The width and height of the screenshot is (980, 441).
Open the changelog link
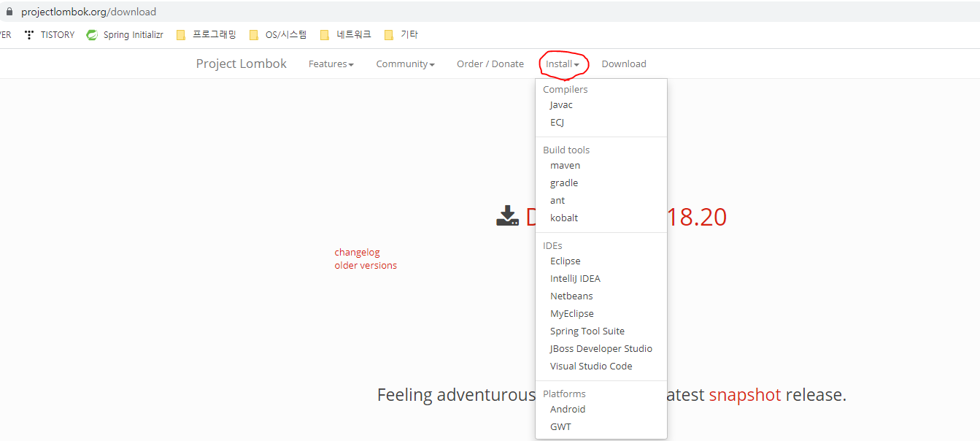[x=358, y=253]
